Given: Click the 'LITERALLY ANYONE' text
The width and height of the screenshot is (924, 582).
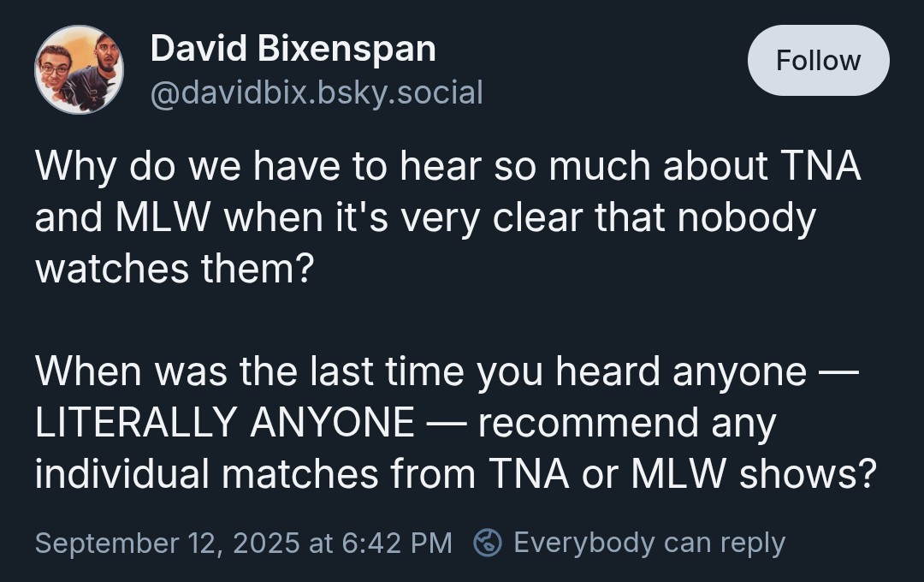Looking at the screenshot, I should click(x=225, y=423).
